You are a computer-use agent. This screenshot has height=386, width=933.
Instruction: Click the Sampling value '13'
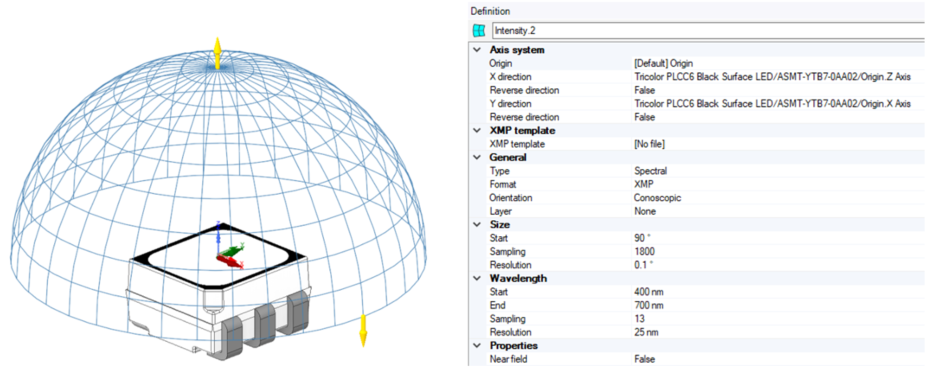click(639, 319)
